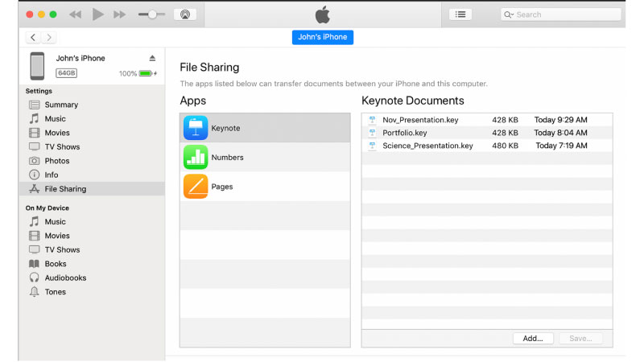Select the Keynote app icon
The image size is (644, 362).
pos(196,128)
